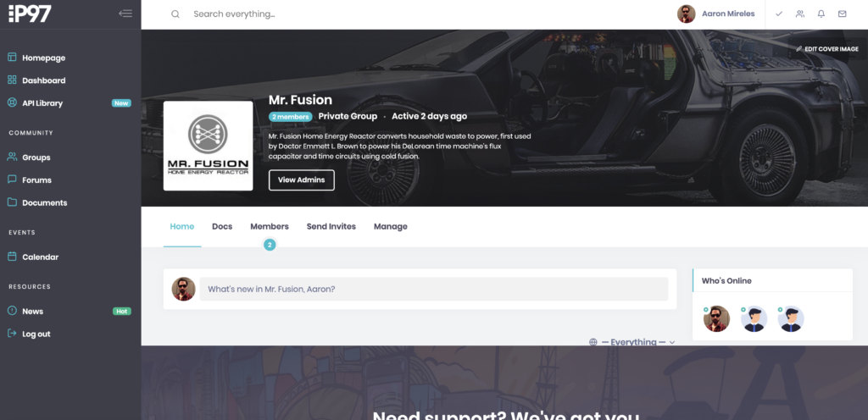Switch to the Docs tab
The image size is (868, 420).
pos(222,227)
